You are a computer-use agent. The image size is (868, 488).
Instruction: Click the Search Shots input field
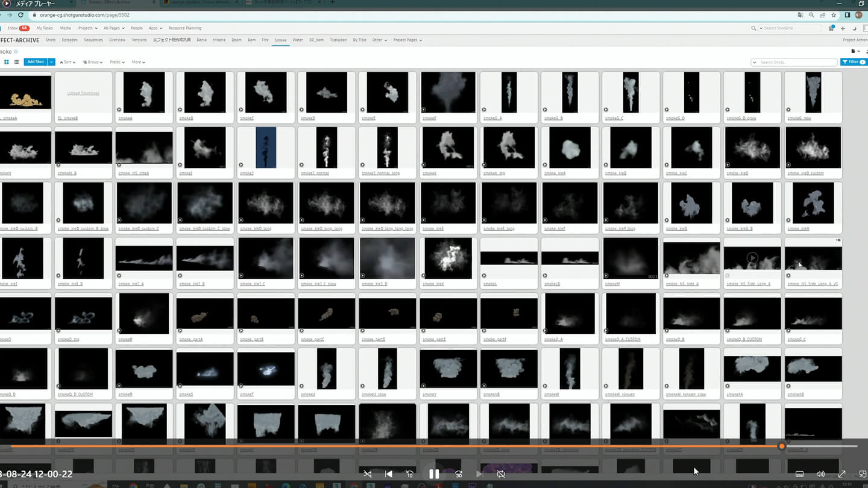click(794, 62)
